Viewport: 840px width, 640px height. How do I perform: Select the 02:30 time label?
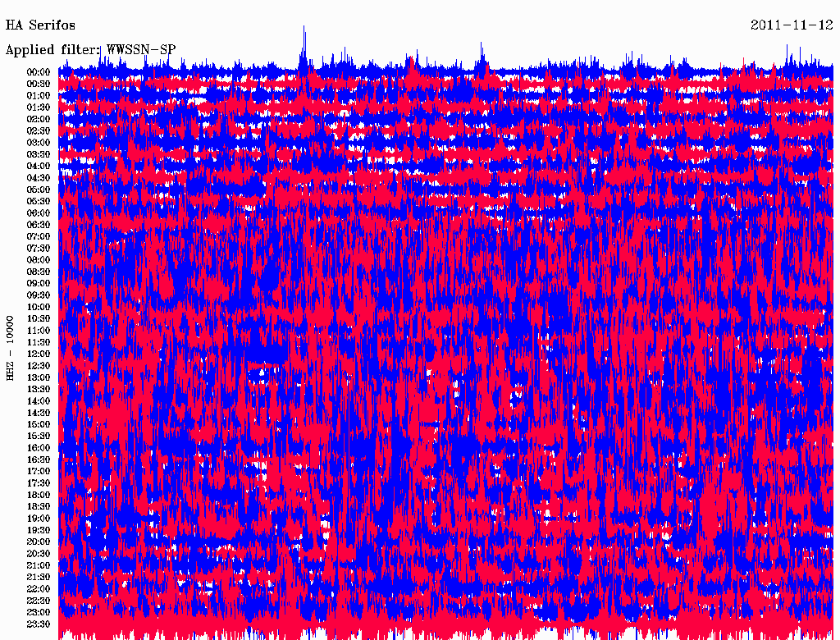(x=39, y=130)
